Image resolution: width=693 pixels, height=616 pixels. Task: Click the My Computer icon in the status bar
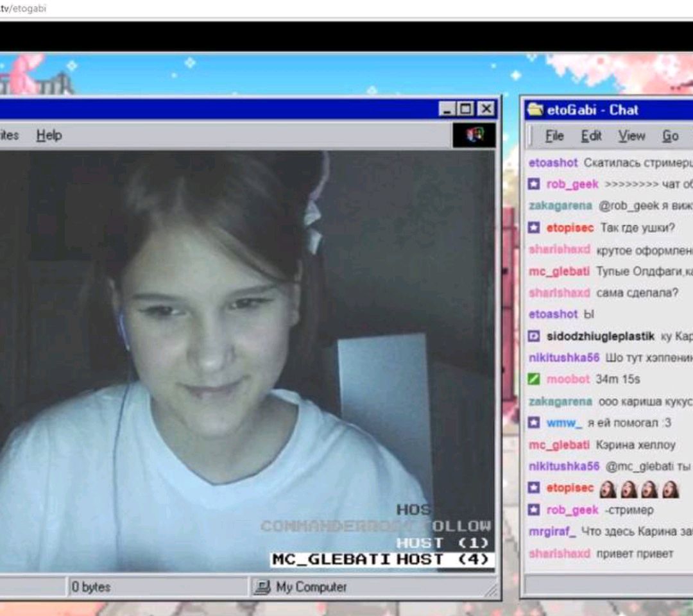(x=262, y=587)
